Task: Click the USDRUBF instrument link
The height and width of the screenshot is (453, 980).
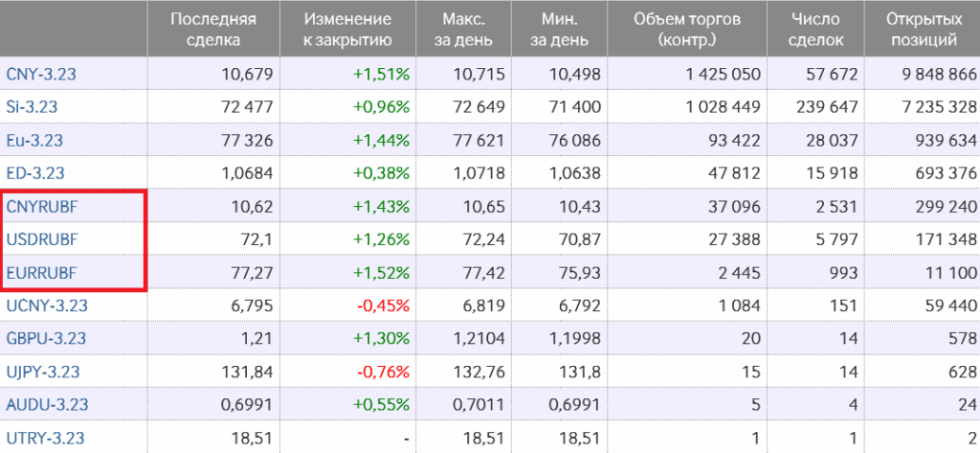Action: (42, 239)
